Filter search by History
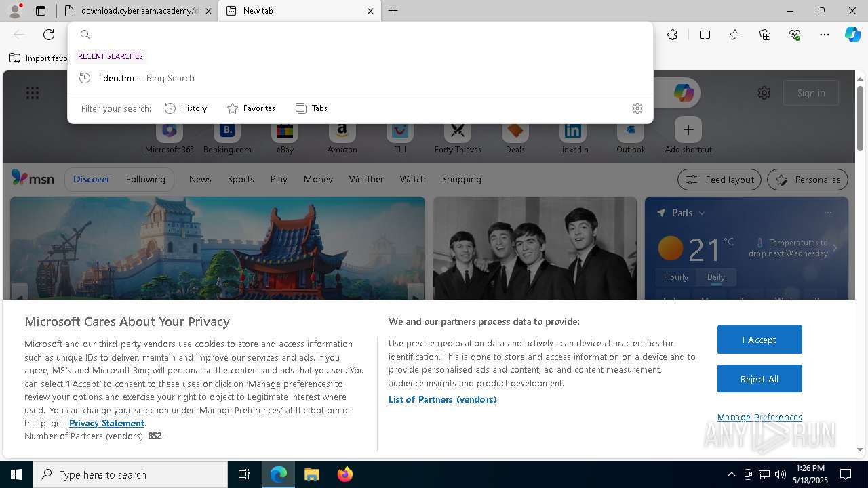868x488 pixels. (186, 108)
